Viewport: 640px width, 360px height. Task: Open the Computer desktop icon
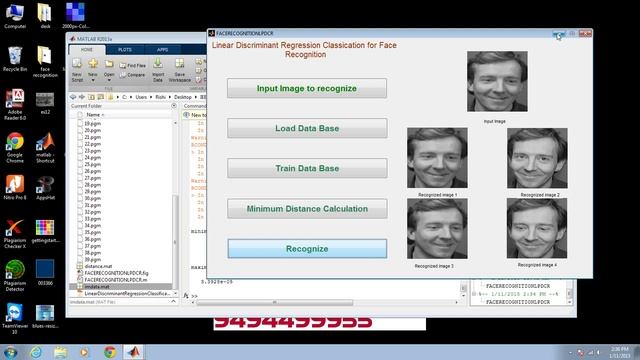pyautogui.click(x=15, y=16)
